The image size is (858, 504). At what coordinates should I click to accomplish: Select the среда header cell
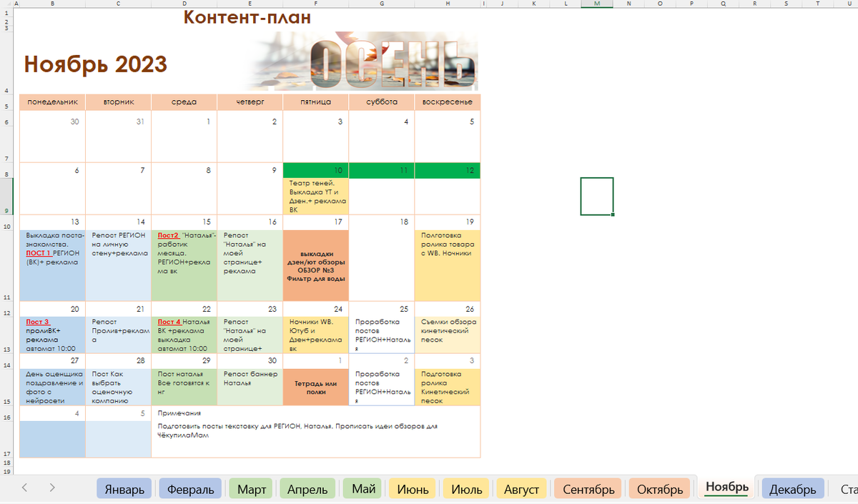click(184, 102)
